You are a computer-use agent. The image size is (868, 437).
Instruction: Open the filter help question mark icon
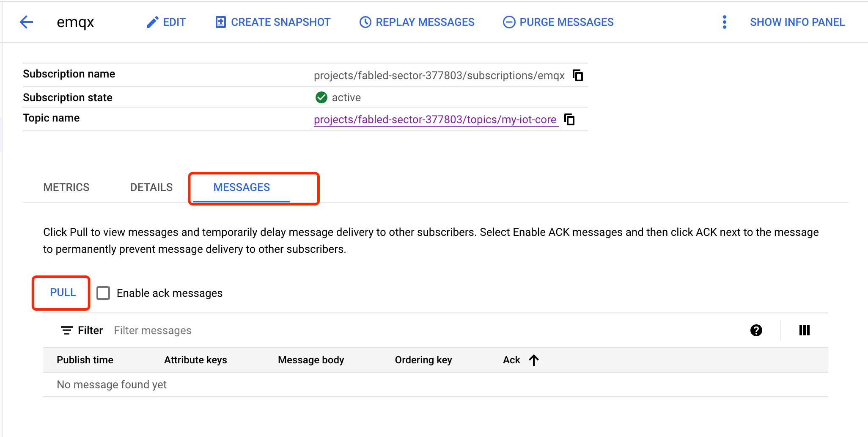point(756,330)
